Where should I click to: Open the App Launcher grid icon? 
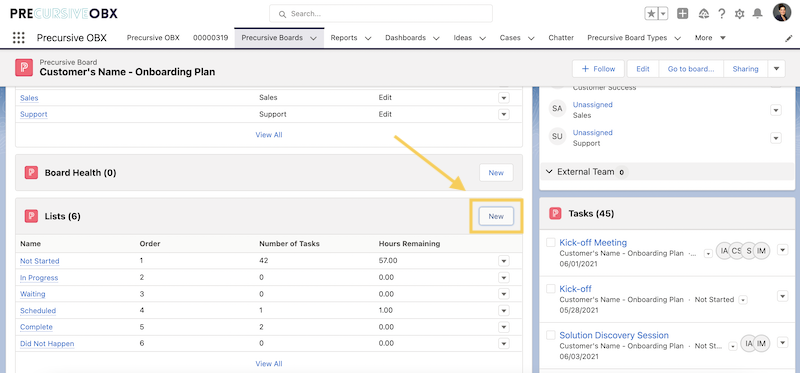18,38
